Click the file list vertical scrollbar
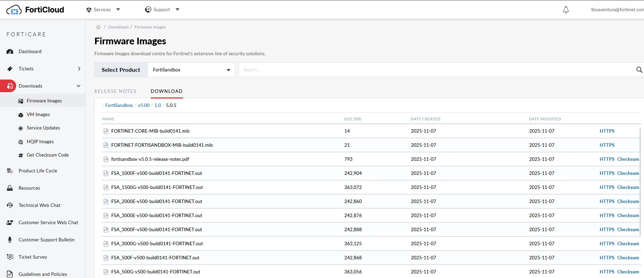Viewport: 644px width, 278px height. (x=640, y=181)
